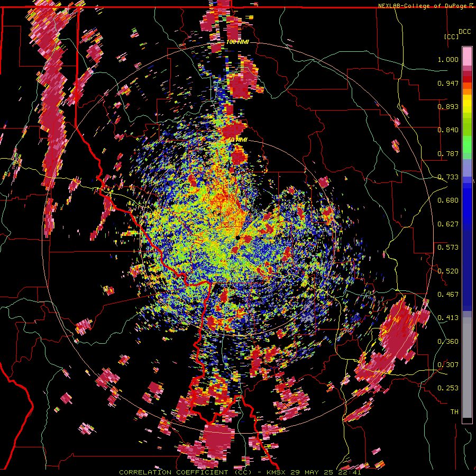Select the 0.680 legend value
The height and width of the screenshot is (476, 476).
448,200
